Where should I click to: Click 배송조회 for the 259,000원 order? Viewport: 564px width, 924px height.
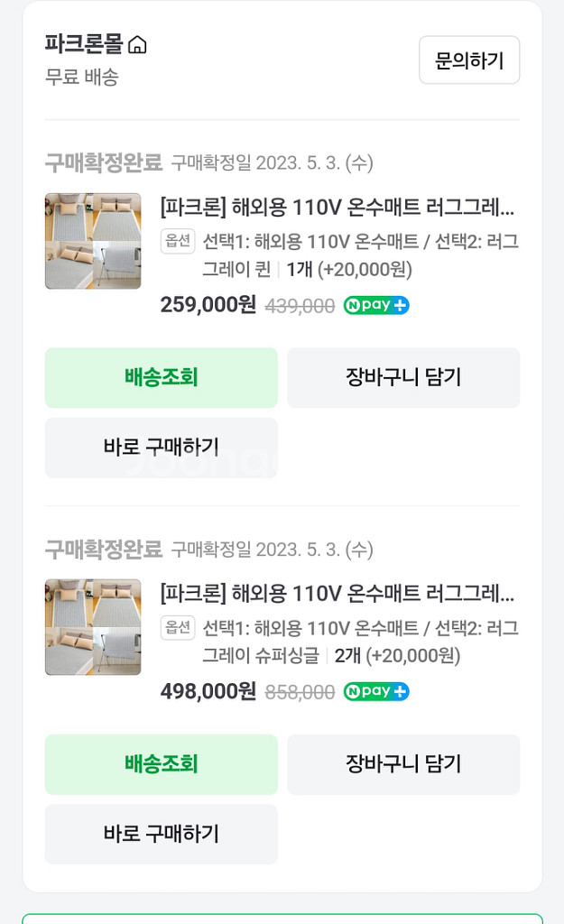[161, 378]
